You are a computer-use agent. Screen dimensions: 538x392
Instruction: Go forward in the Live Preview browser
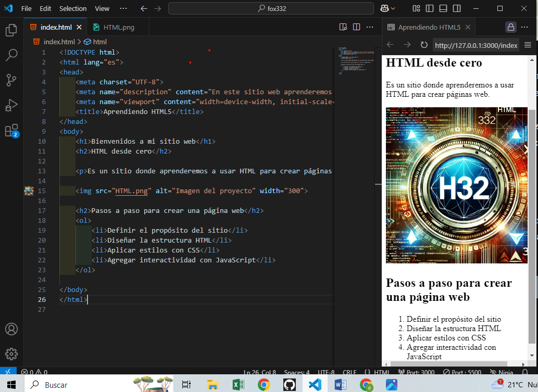407,45
